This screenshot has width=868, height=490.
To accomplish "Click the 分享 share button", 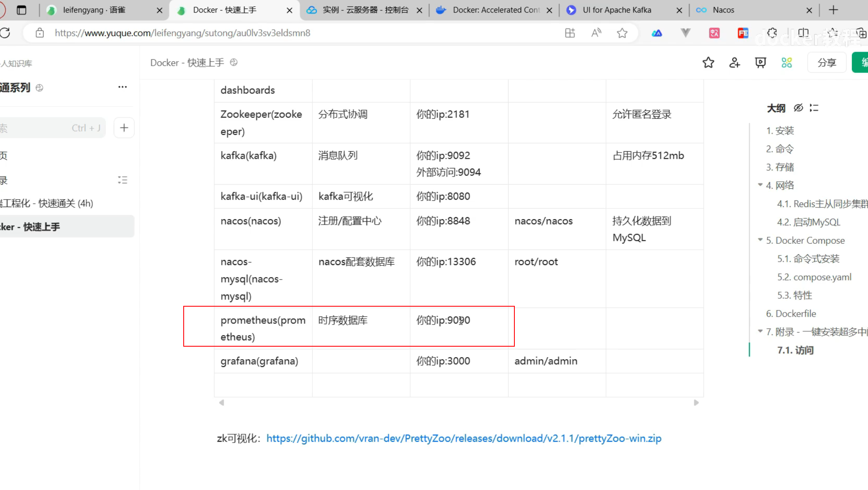I will 826,62.
